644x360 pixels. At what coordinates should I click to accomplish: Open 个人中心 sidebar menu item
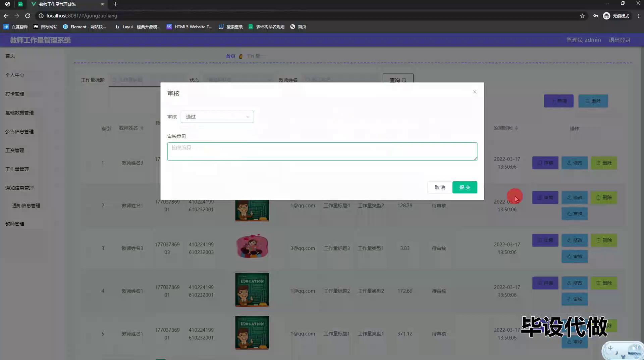[x=15, y=75]
